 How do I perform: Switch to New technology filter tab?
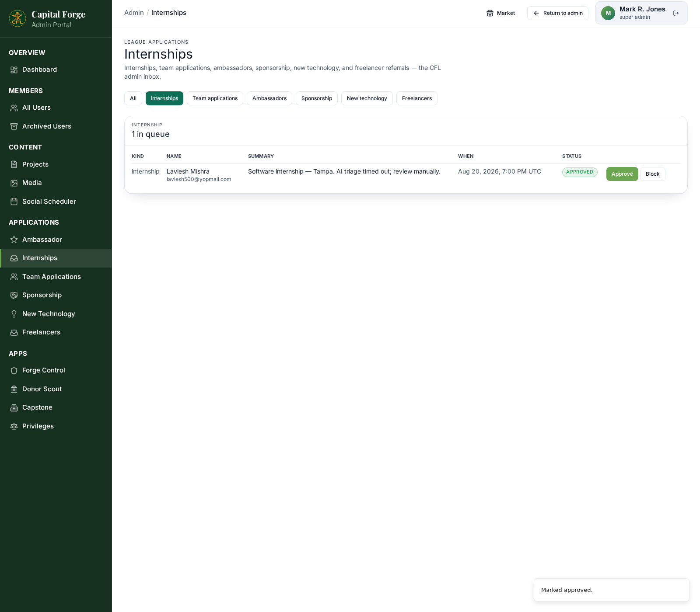point(367,98)
